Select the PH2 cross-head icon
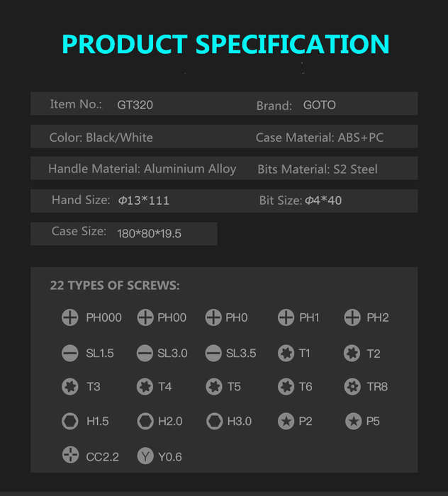Screen dimensions: 448x496 [352, 317]
